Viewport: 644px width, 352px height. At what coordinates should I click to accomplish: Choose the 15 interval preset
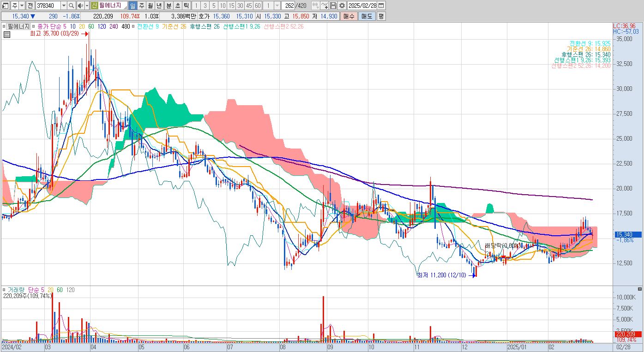(231, 6)
